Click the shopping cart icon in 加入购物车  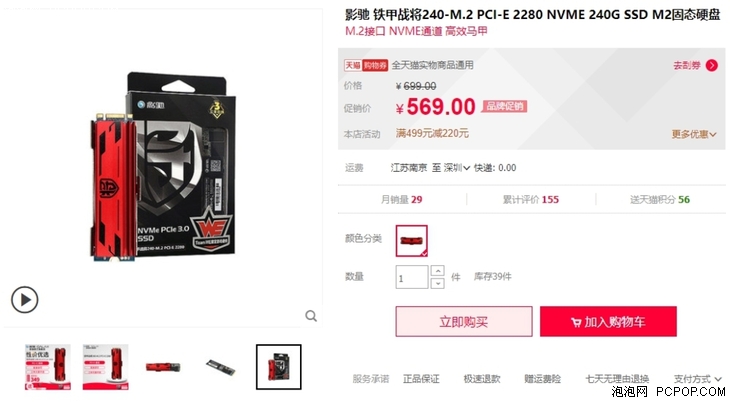(x=576, y=322)
